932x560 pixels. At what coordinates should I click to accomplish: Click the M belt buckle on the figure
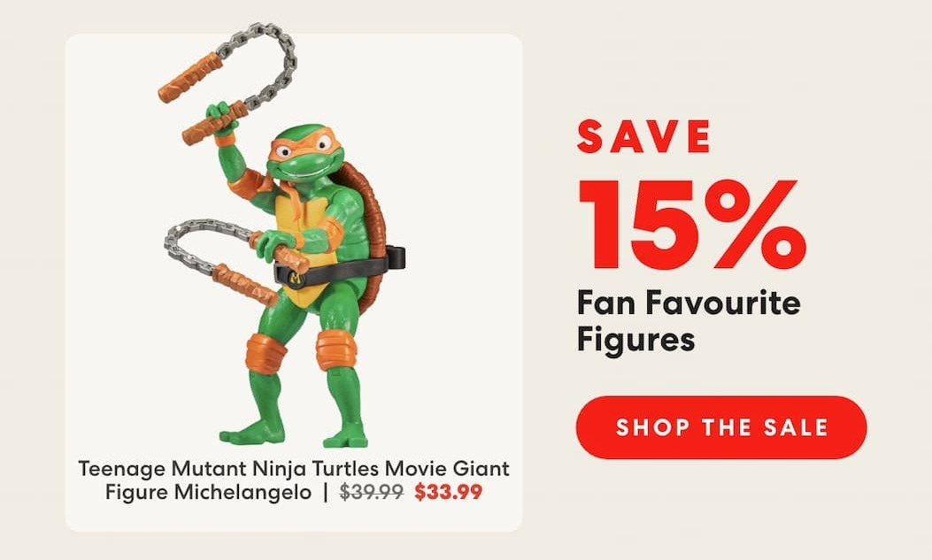pyautogui.click(x=296, y=277)
